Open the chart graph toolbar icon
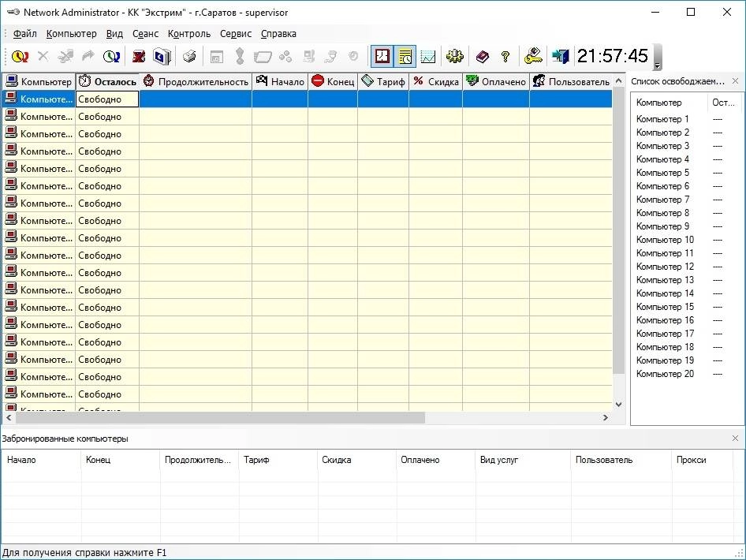This screenshot has width=746, height=560. (428, 57)
